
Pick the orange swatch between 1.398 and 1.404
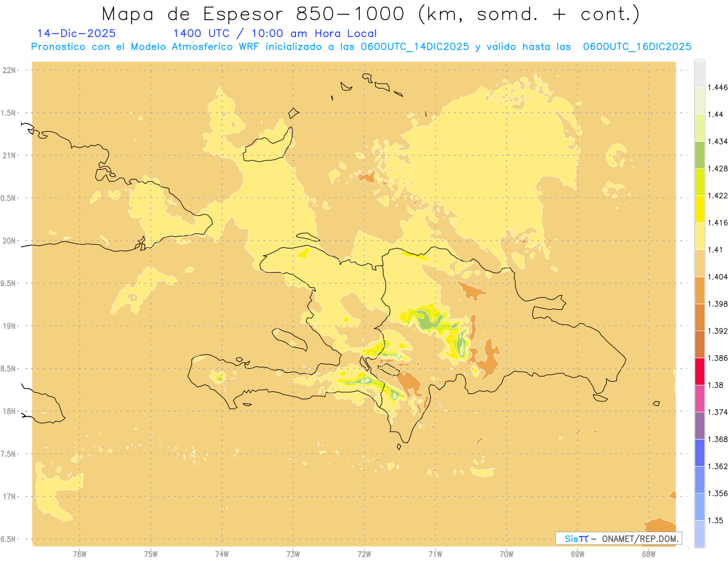pos(699,290)
